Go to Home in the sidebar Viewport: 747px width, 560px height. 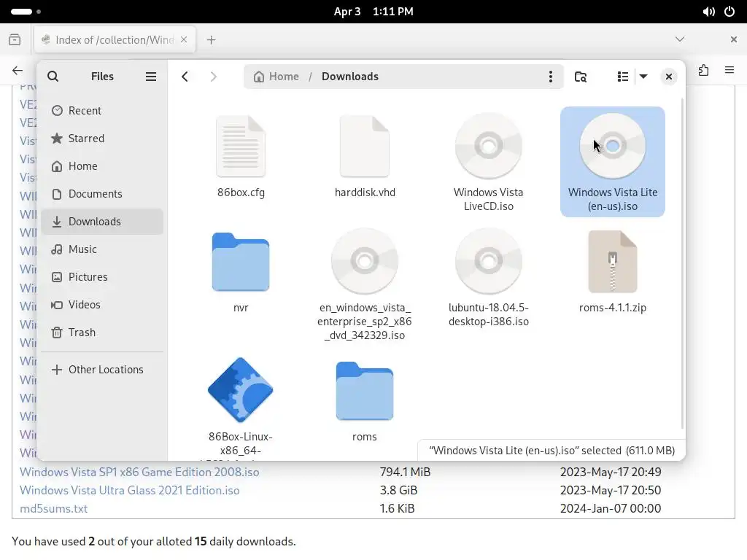102,166
